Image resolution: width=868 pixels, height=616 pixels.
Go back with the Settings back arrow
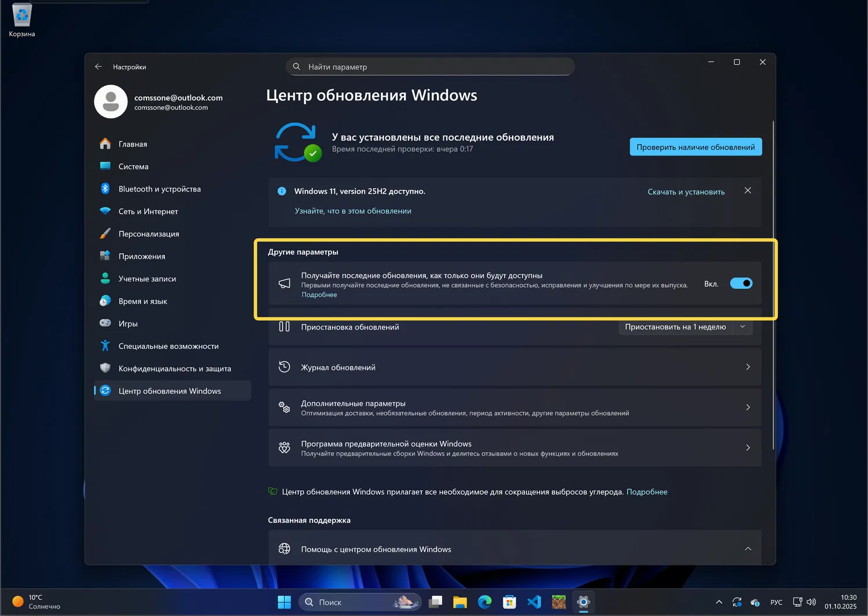(98, 67)
